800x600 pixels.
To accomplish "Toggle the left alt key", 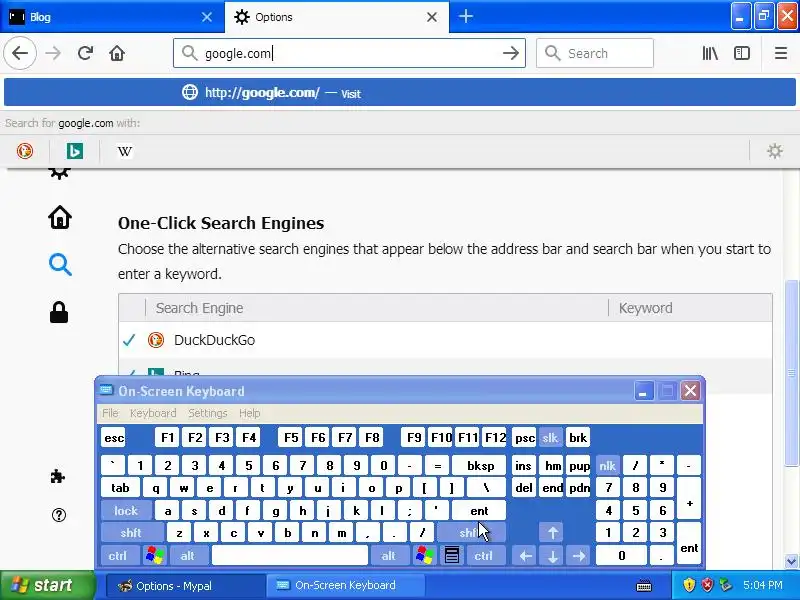I will point(188,555).
